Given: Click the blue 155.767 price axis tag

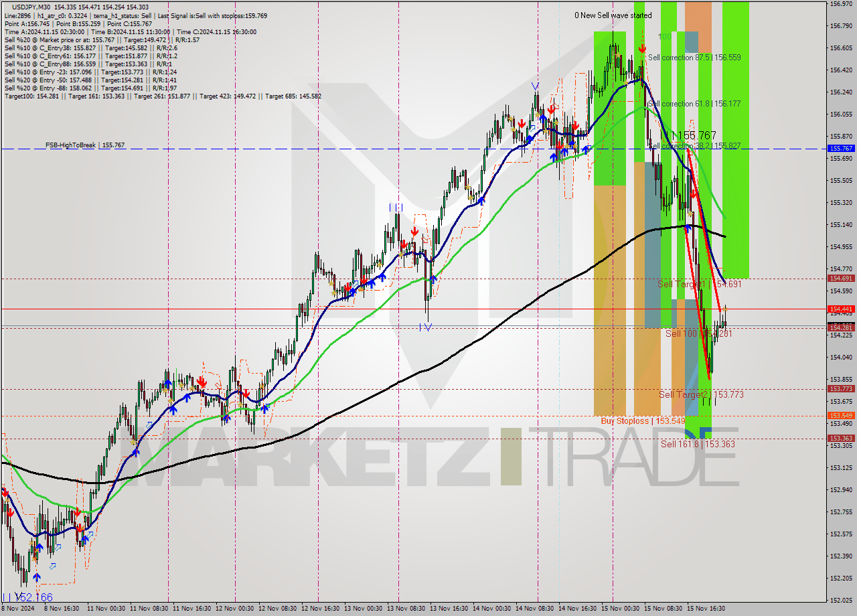Looking at the screenshot, I should pyautogui.click(x=841, y=149).
